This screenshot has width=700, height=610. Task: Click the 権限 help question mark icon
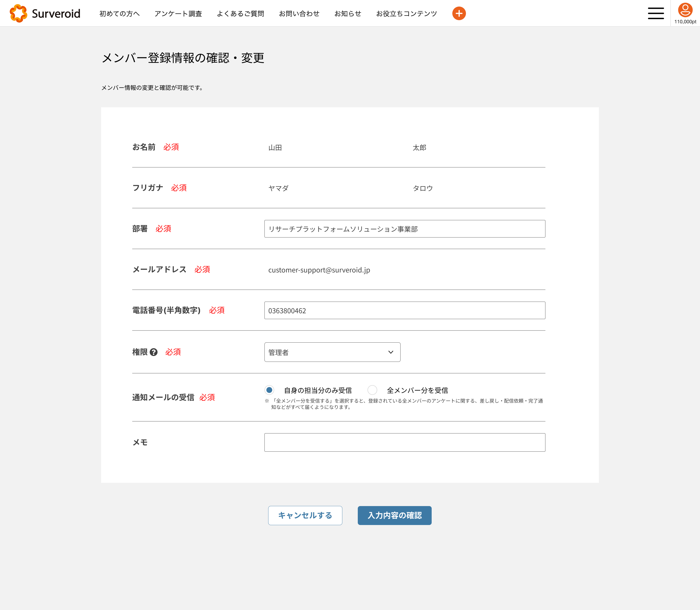coord(154,352)
